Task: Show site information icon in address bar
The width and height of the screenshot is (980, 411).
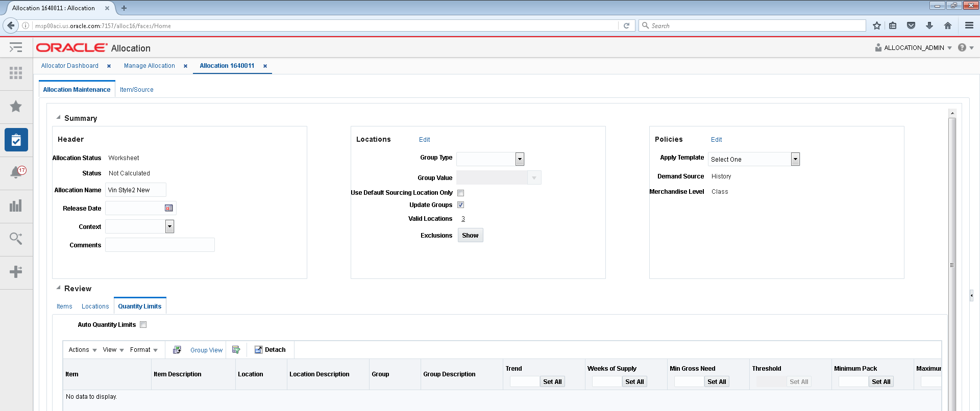Action: tap(26, 25)
